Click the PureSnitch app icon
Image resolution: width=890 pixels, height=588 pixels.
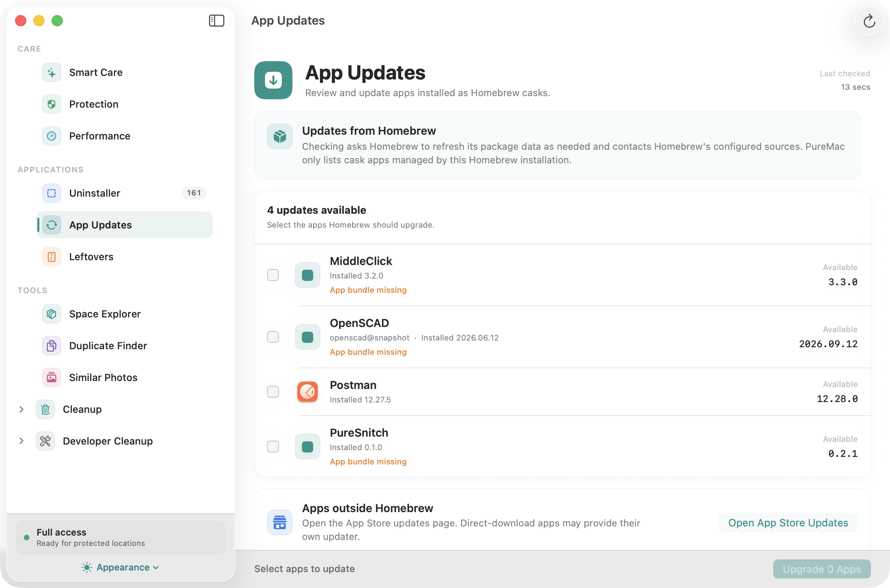pos(308,447)
